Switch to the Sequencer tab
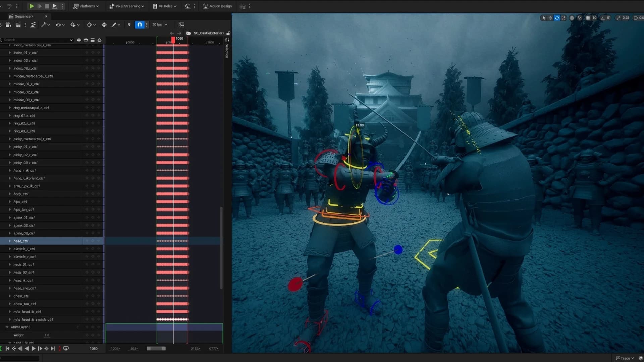Image resolution: width=644 pixels, height=362 pixels. tap(24, 16)
